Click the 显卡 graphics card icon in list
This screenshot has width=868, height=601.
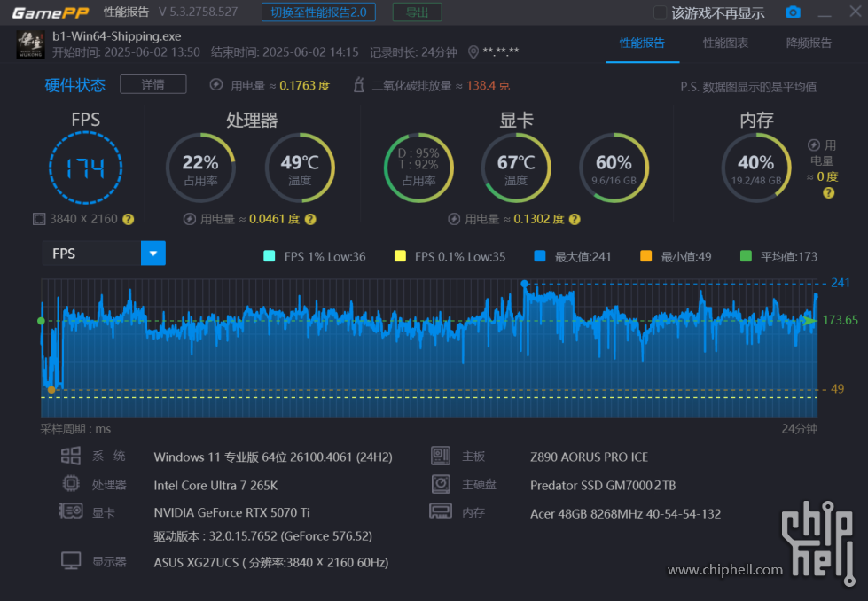coord(71,511)
